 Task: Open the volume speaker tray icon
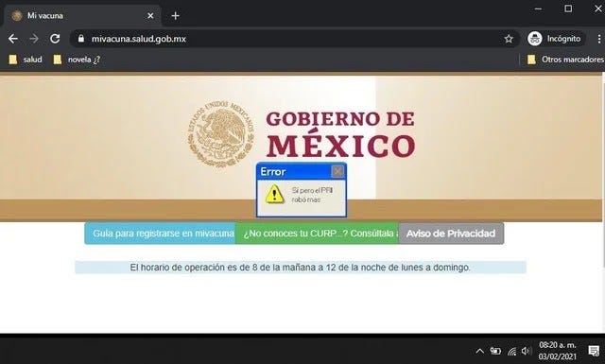pos(526,351)
